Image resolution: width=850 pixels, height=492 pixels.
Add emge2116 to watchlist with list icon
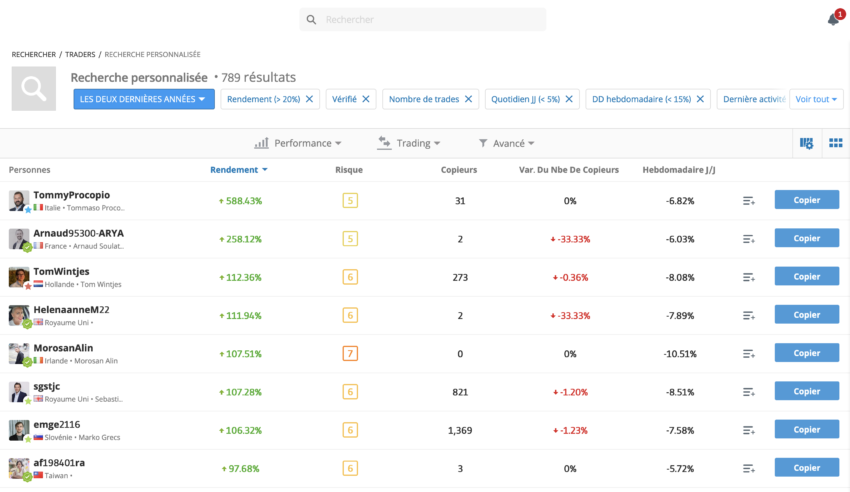pos(748,430)
